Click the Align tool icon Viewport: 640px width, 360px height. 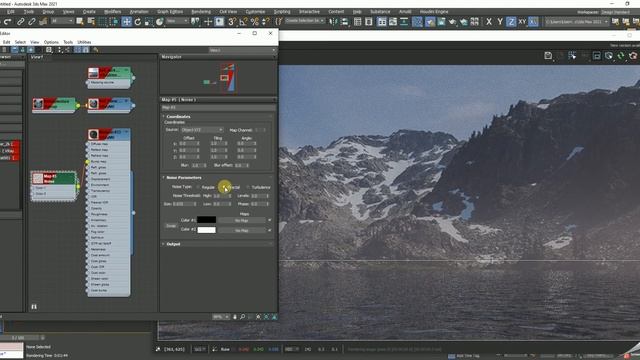(x=344, y=22)
